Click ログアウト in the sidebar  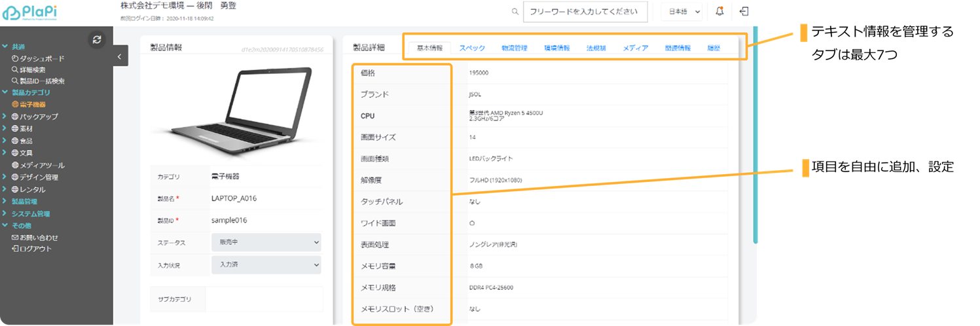pos(35,249)
